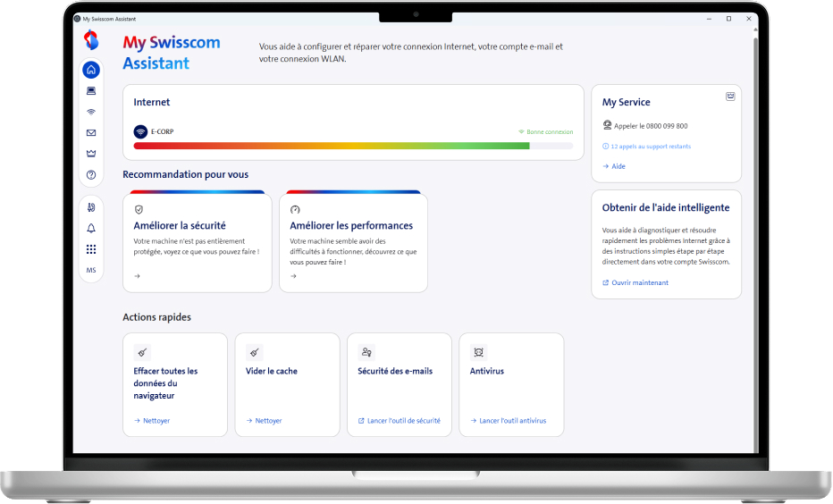Click the shield icon on Améliorer la sécurité
This screenshot has height=504, width=833.
coord(139,210)
